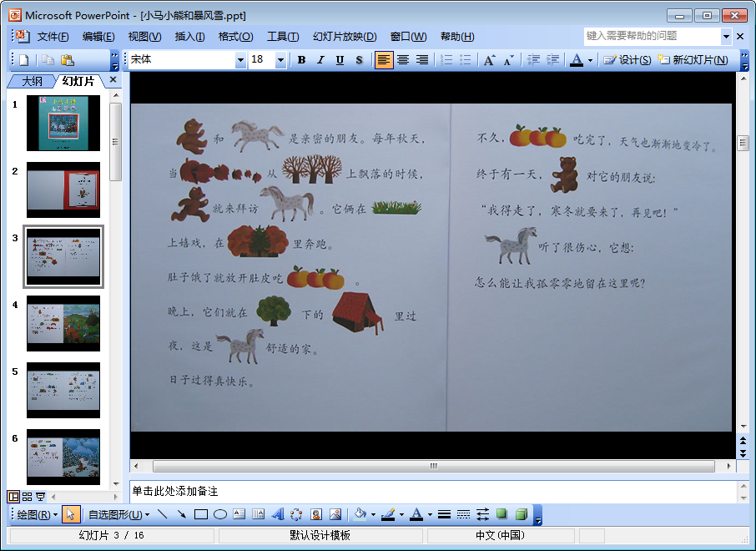Start slide show from current slide icon
Image resolution: width=756 pixels, height=551 pixels.
tap(41, 497)
